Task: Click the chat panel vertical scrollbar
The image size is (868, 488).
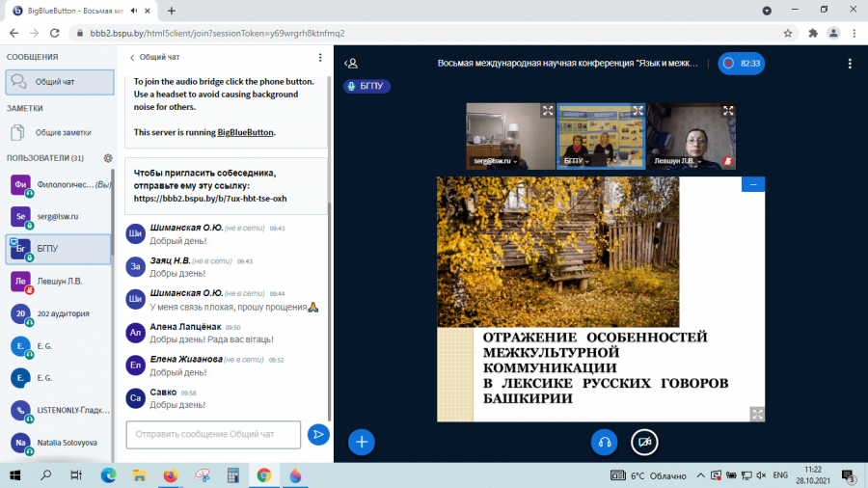Action: (330, 249)
